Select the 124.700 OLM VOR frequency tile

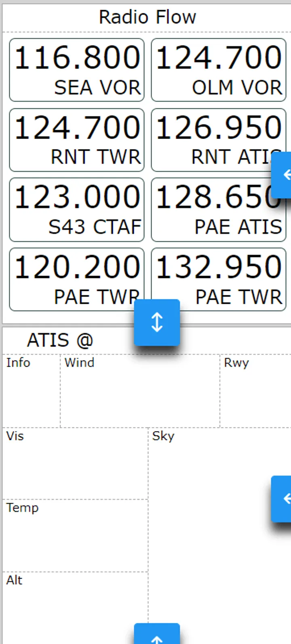pyautogui.click(x=218, y=70)
